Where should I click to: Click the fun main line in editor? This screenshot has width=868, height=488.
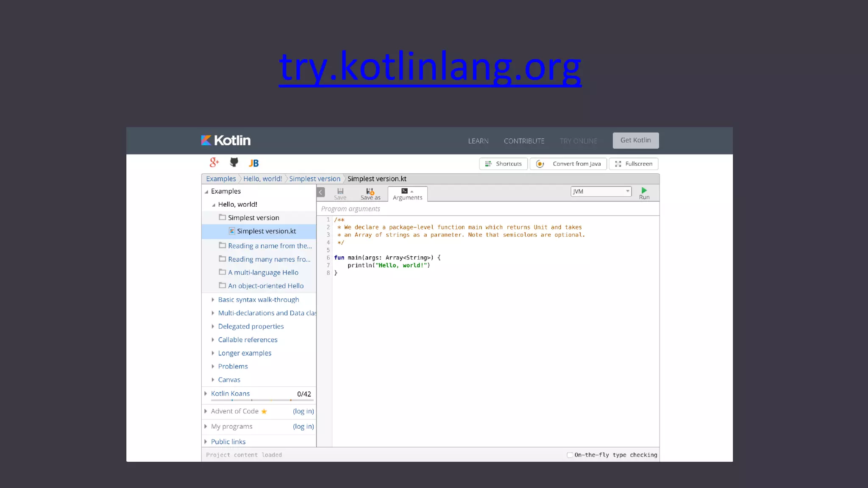tap(387, 258)
